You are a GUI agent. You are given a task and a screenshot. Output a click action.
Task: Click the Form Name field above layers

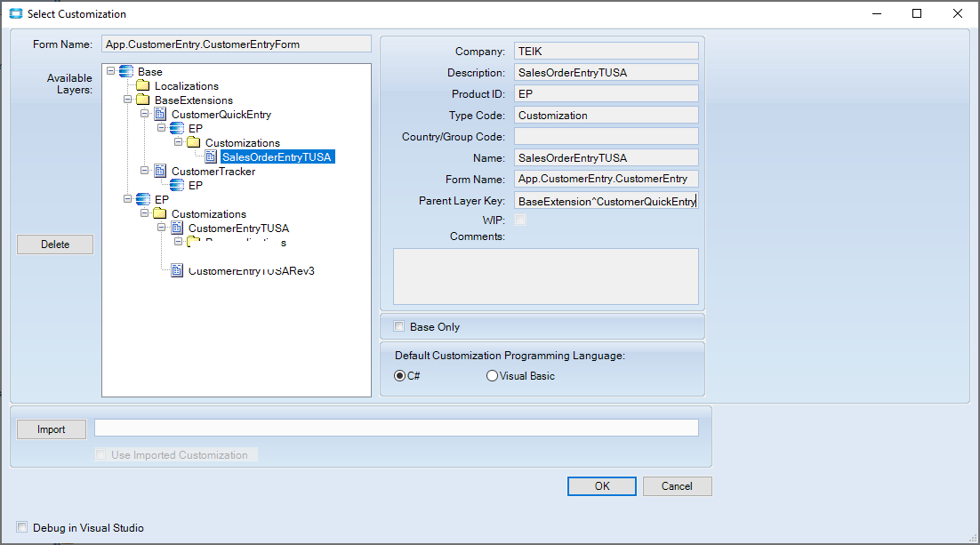point(237,44)
